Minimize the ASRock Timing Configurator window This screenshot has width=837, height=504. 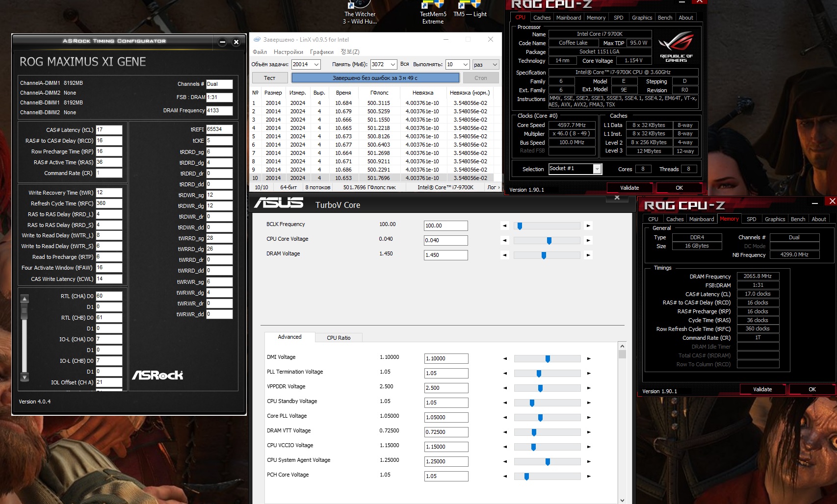[222, 42]
